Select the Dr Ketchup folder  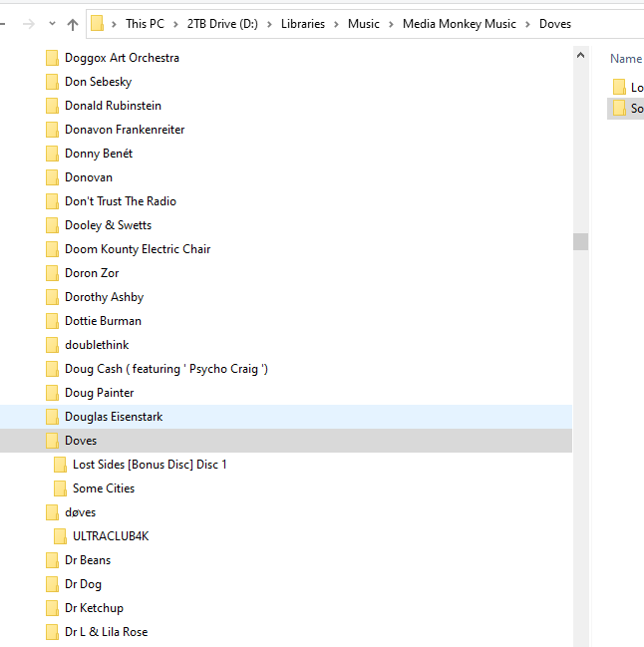coord(94,608)
